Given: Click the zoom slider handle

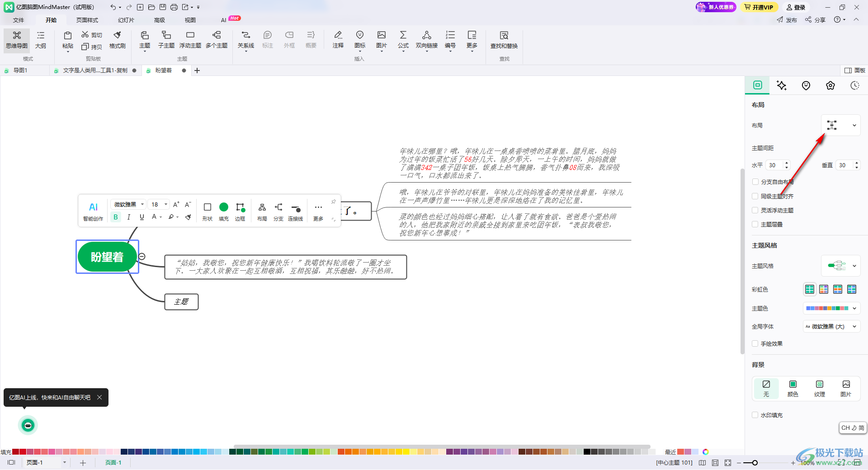Looking at the screenshot, I should pos(755,462).
